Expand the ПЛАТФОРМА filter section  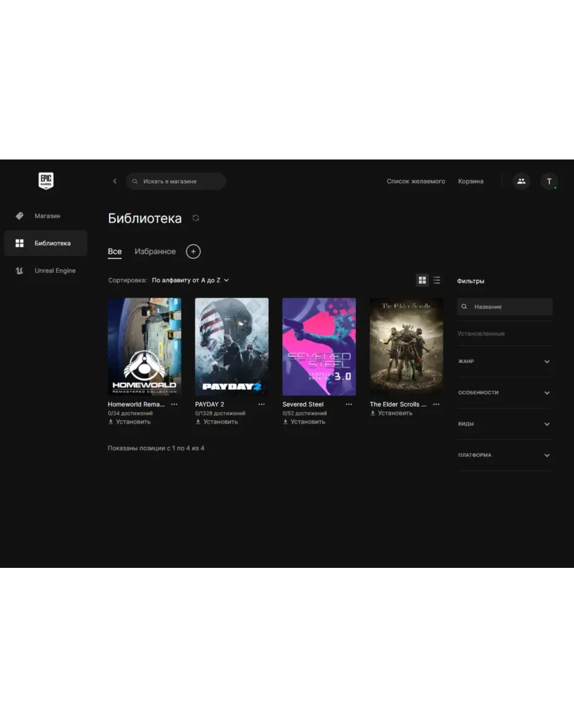(x=547, y=455)
